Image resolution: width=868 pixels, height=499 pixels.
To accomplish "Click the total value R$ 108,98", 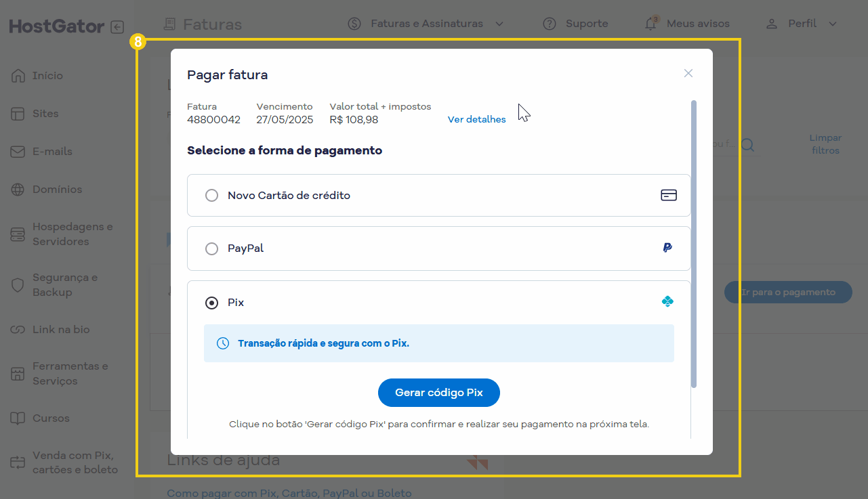I will coord(354,120).
